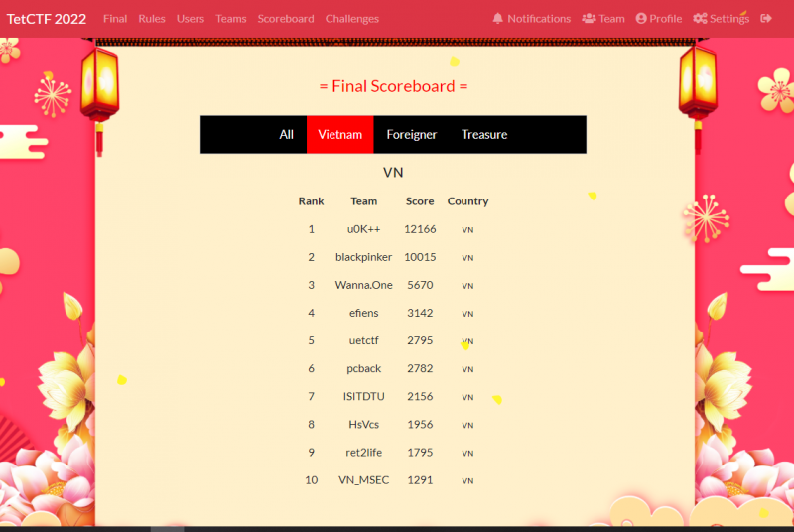Image resolution: width=794 pixels, height=532 pixels.
Task: Click team name VN_MSEC
Action: click(x=363, y=480)
